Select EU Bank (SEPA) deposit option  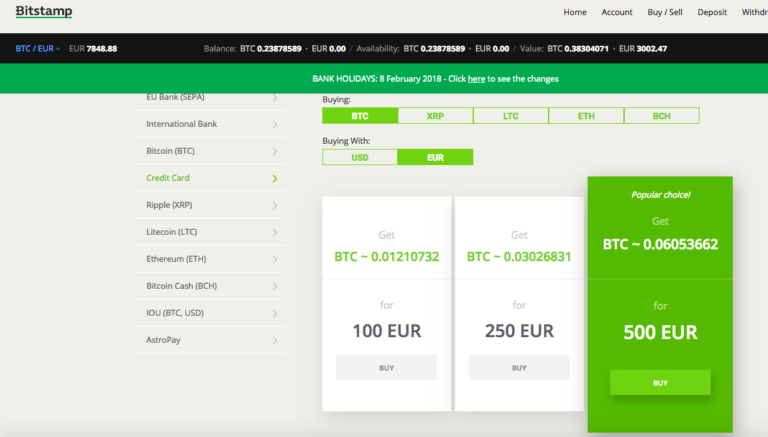(209, 97)
